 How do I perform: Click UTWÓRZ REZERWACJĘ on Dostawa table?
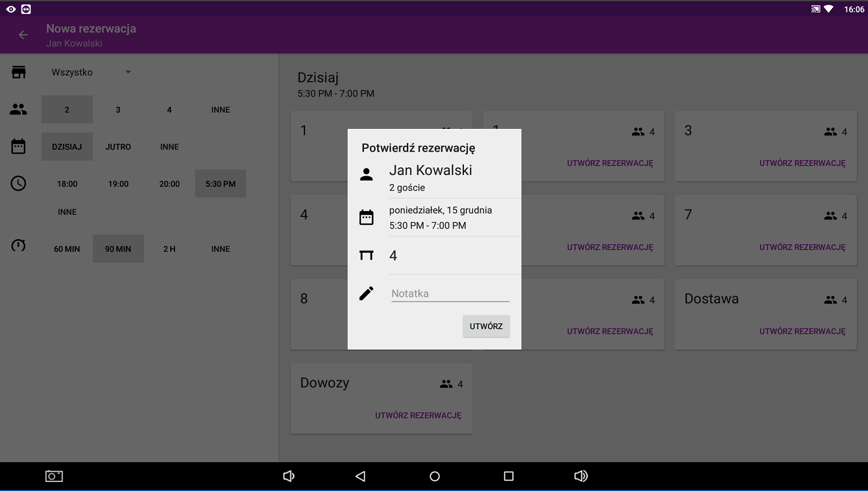click(802, 331)
